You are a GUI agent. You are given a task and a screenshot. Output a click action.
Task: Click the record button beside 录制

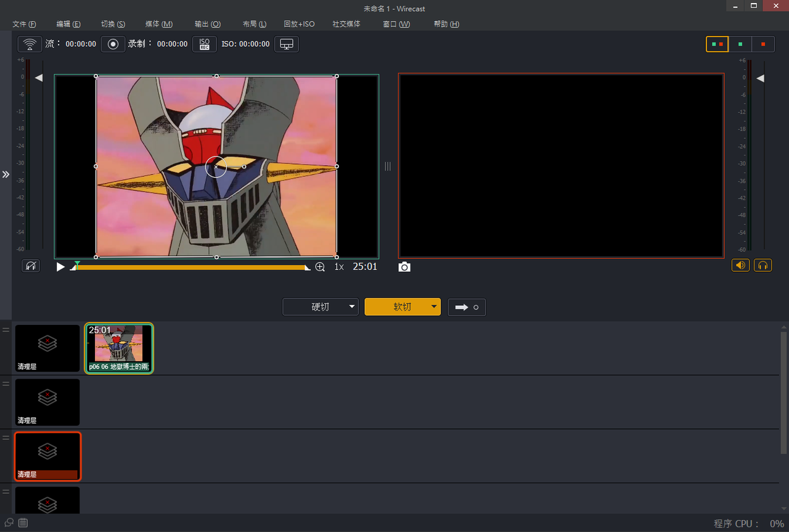(x=113, y=44)
